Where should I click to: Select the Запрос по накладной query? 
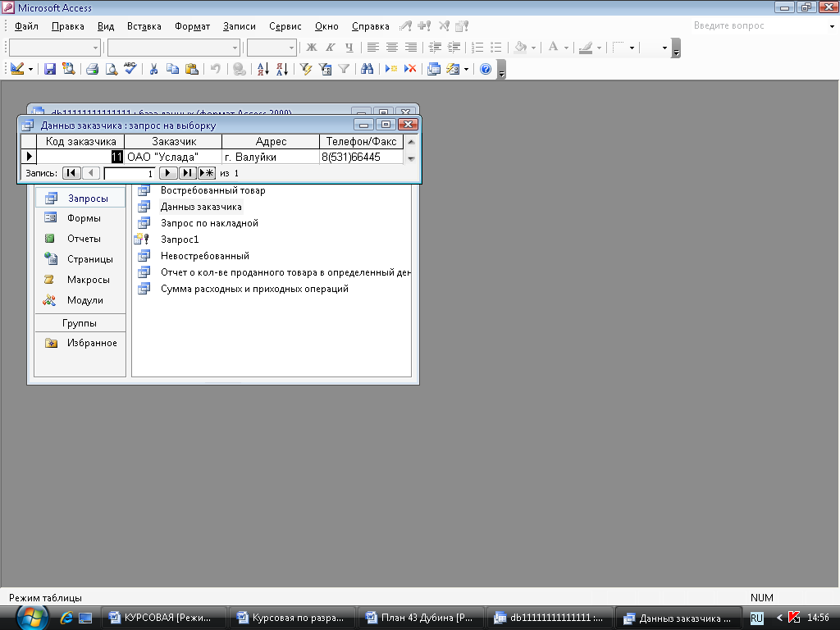(209, 223)
